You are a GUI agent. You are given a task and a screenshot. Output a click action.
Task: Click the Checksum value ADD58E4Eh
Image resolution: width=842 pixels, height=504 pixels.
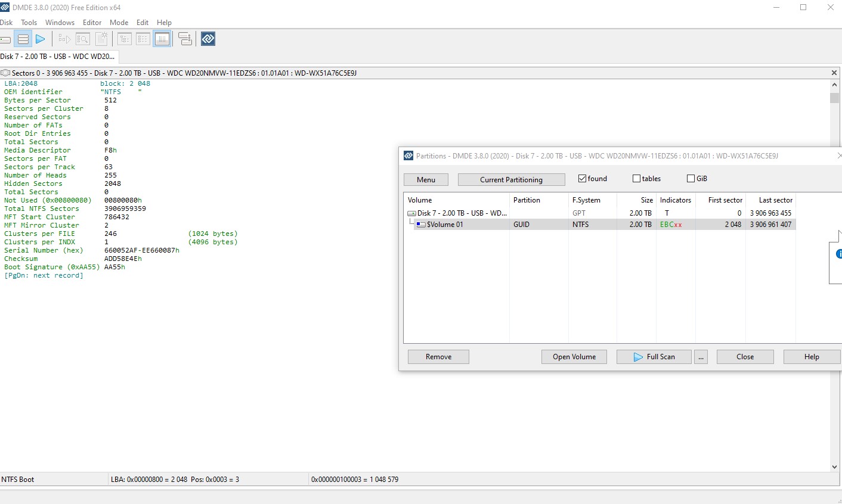(x=123, y=259)
